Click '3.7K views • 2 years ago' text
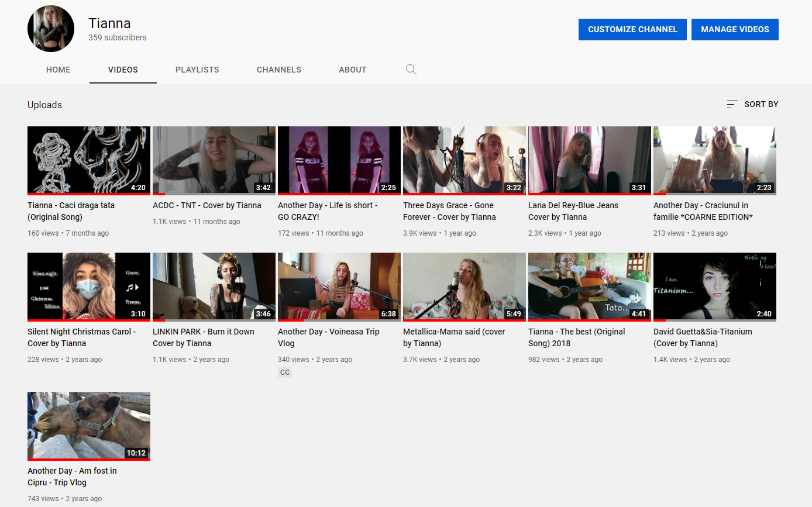The height and width of the screenshot is (507, 812). (x=441, y=360)
